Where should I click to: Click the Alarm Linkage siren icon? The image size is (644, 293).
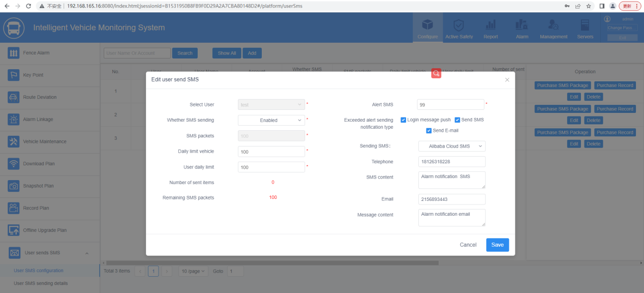(14, 120)
